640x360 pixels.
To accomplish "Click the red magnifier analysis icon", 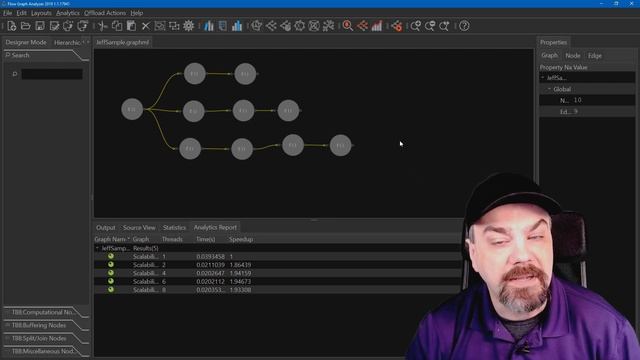I will tap(348, 26).
